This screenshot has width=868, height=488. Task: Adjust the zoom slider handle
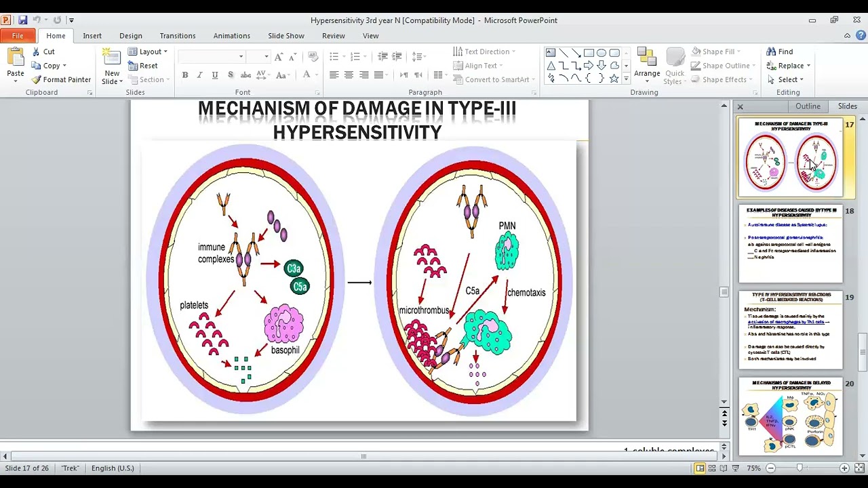coord(800,468)
